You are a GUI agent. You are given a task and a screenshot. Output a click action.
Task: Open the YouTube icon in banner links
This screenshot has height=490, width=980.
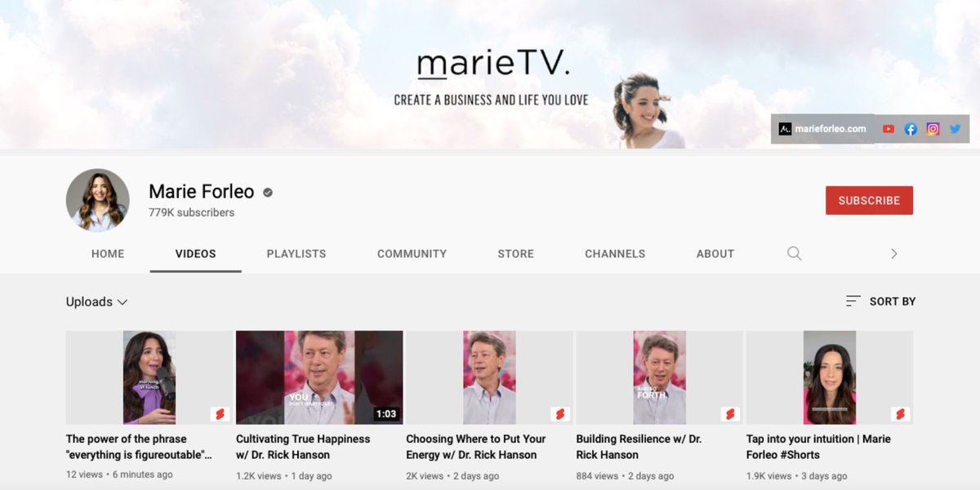click(x=889, y=129)
